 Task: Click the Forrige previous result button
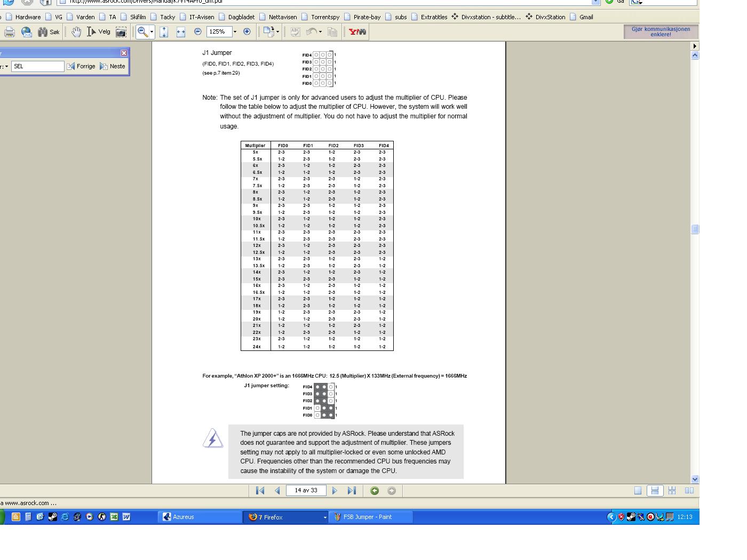tap(81, 66)
